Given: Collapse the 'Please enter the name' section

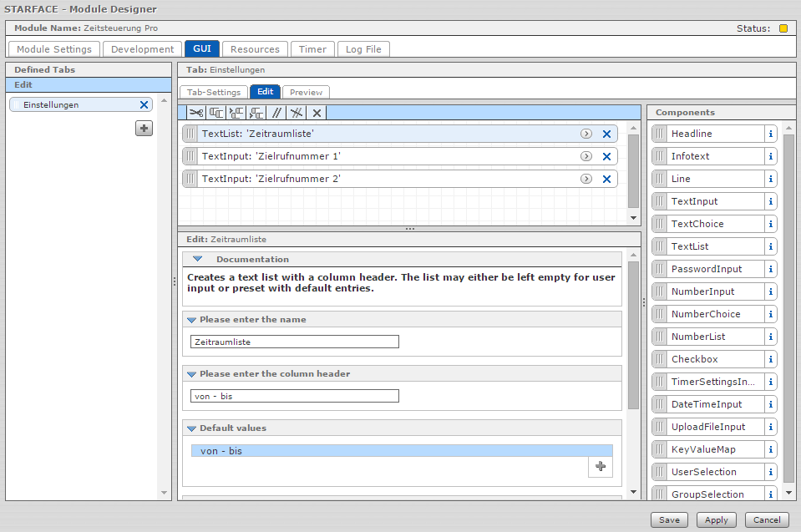Looking at the screenshot, I should [x=192, y=320].
